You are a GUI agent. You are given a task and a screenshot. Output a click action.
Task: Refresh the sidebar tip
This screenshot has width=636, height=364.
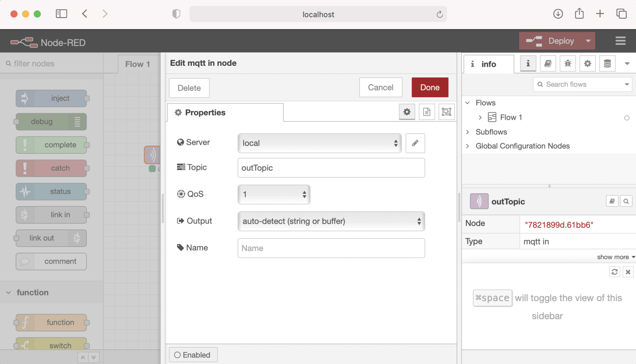[614, 272]
